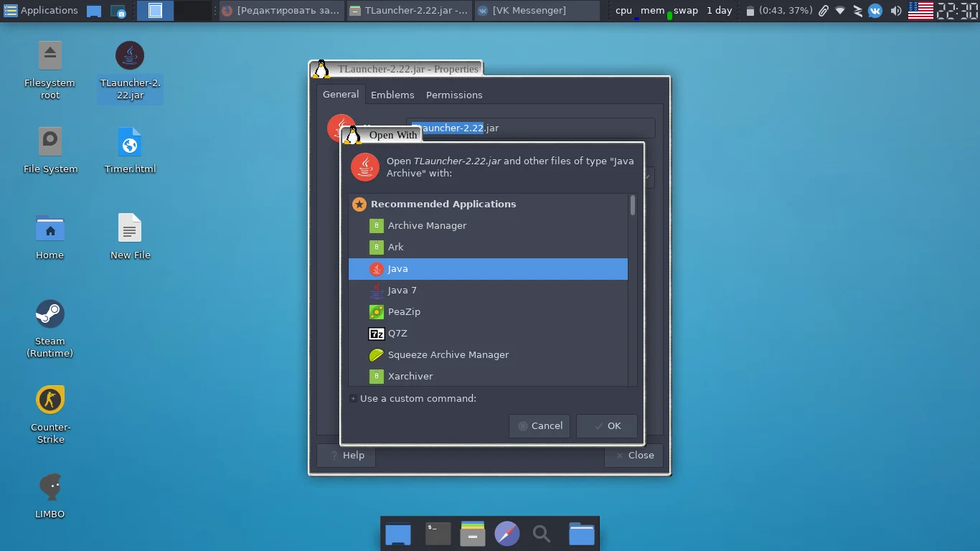The height and width of the screenshot is (551, 980).
Task: Click the Java 7 coffee cup icon
Action: 377,290
